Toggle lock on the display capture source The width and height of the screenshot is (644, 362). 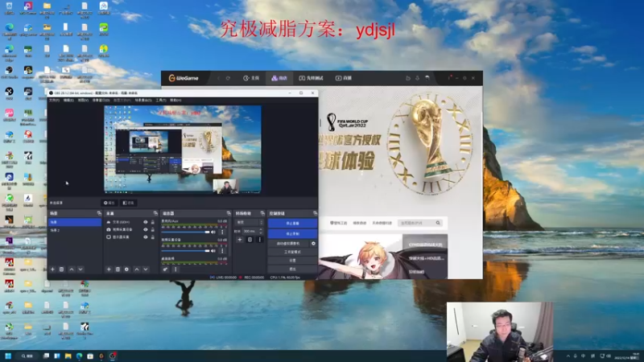point(152,237)
